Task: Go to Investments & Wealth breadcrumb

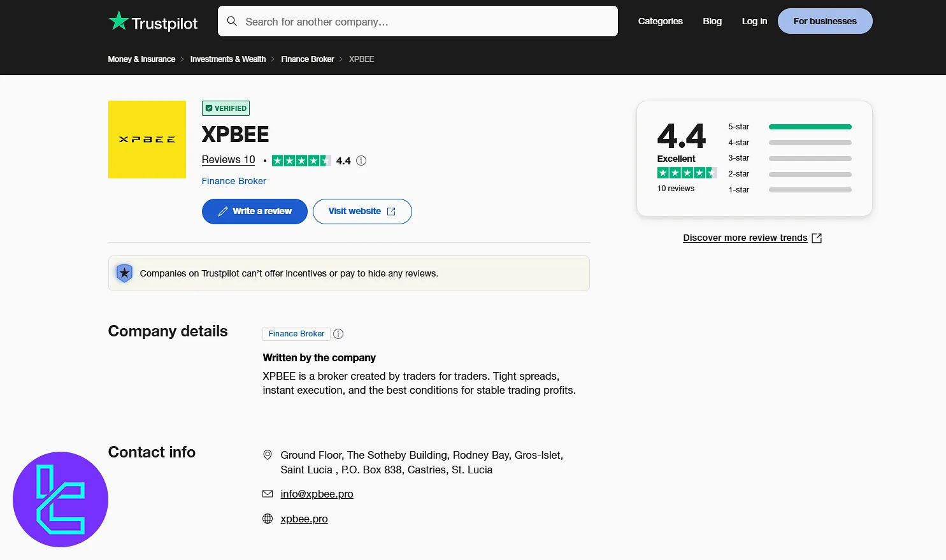Action: click(228, 59)
